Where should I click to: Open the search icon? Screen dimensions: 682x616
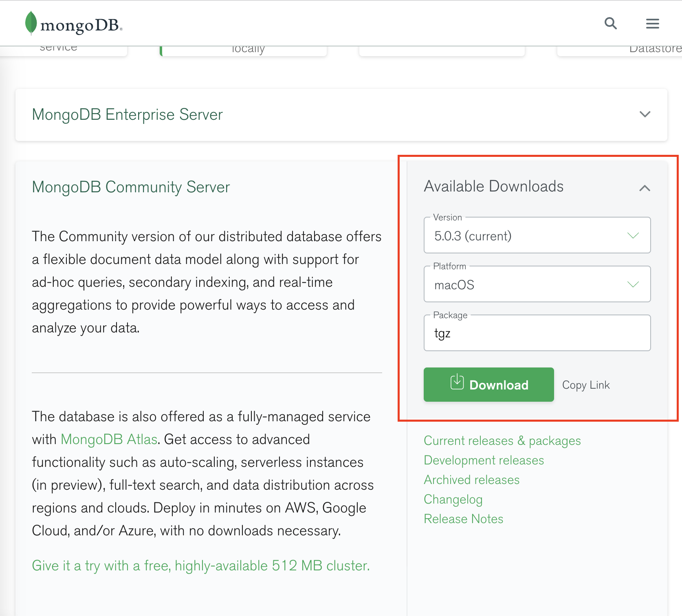coord(611,23)
